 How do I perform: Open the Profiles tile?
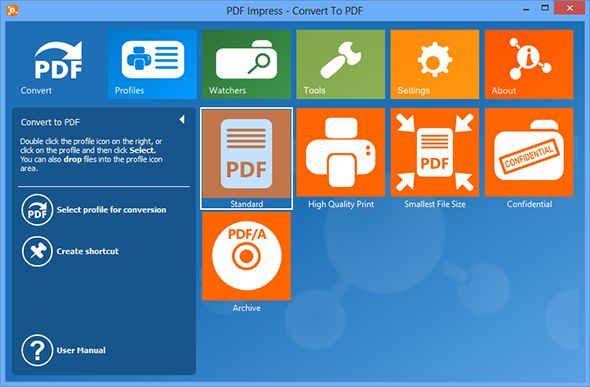(x=152, y=64)
